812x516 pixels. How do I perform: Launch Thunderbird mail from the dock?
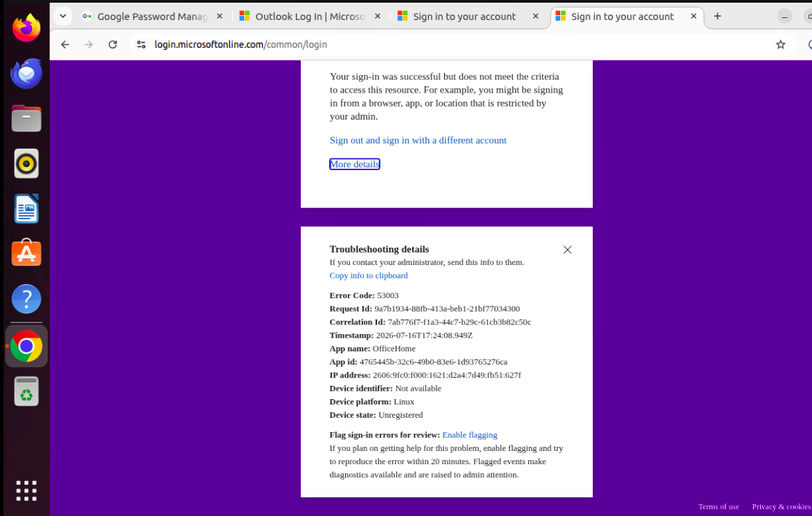pos(26,73)
